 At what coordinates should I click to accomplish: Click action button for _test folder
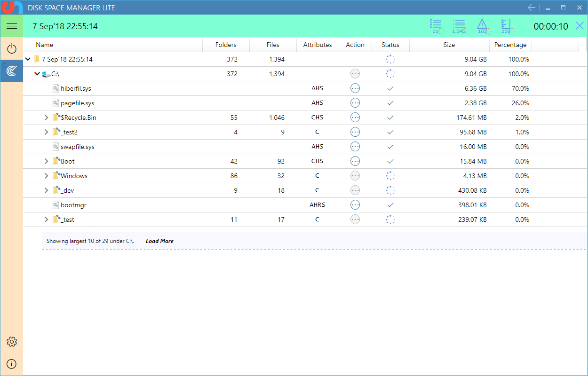[x=355, y=219]
